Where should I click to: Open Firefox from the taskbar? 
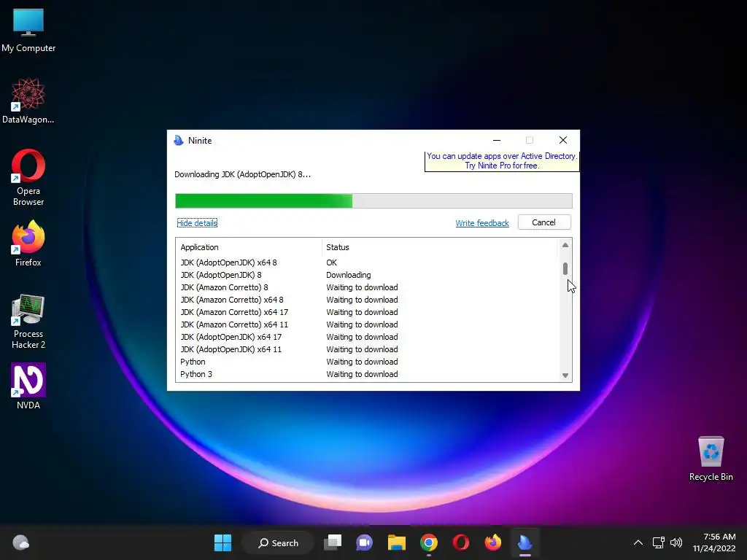point(492,542)
